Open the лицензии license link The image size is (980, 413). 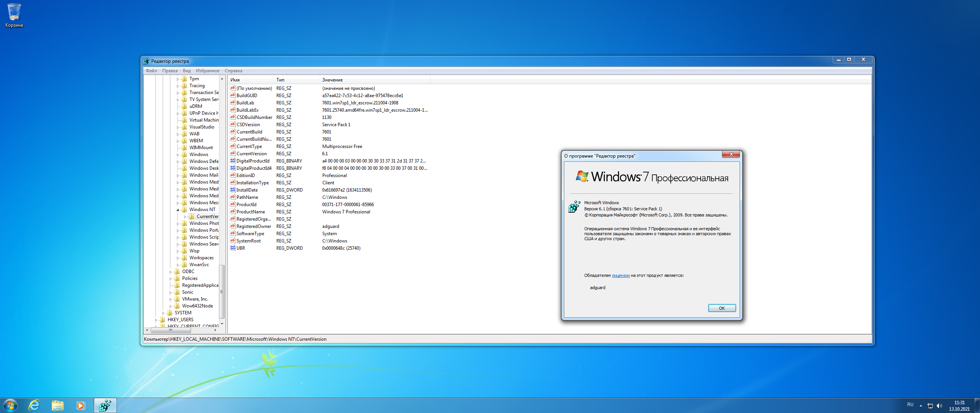(621, 275)
